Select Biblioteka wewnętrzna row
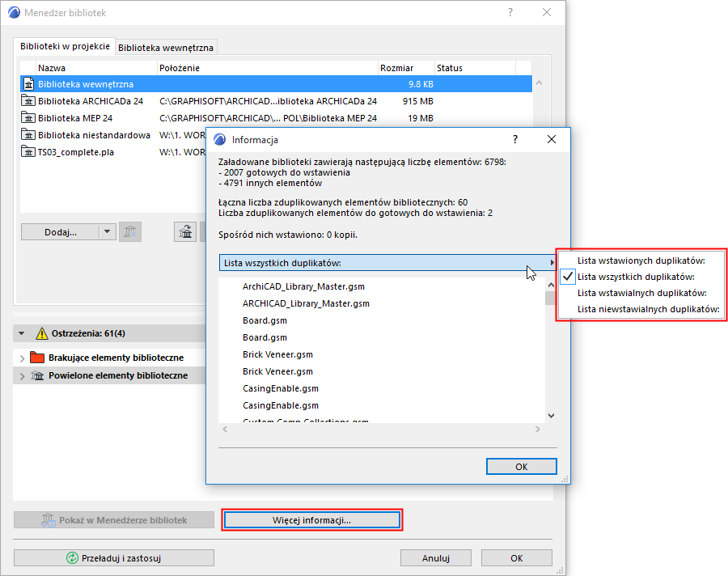 pyautogui.click(x=276, y=84)
